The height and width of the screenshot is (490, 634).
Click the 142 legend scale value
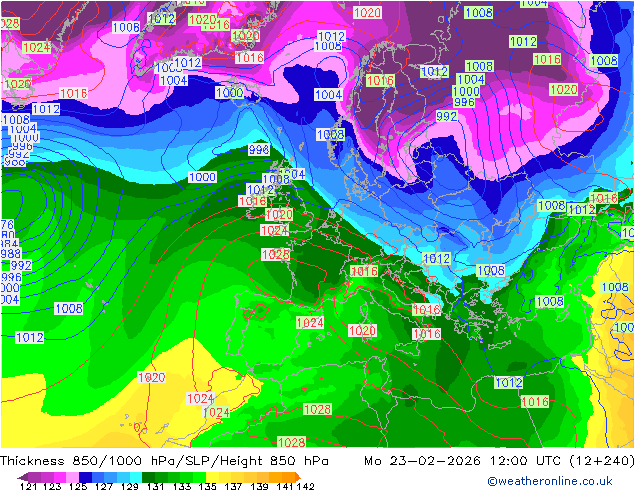(305, 486)
